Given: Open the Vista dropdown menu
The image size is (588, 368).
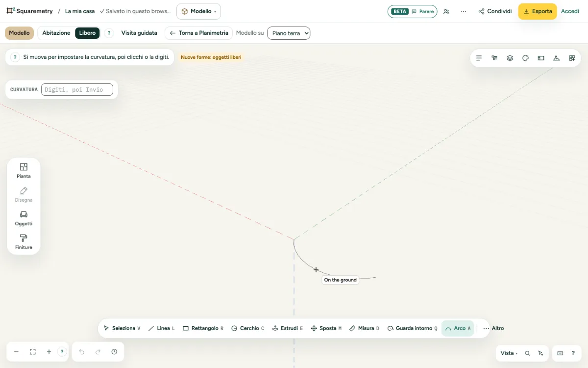Looking at the screenshot, I should 509,353.
